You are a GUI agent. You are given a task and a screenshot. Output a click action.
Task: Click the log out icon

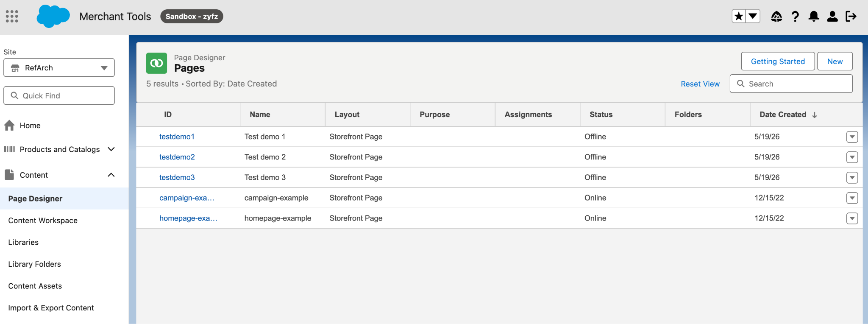tap(851, 16)
